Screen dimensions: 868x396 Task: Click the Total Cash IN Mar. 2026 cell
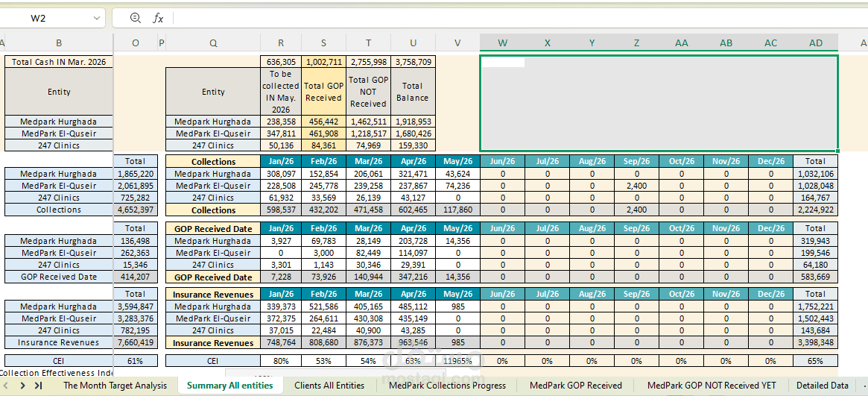coord(59,62)
